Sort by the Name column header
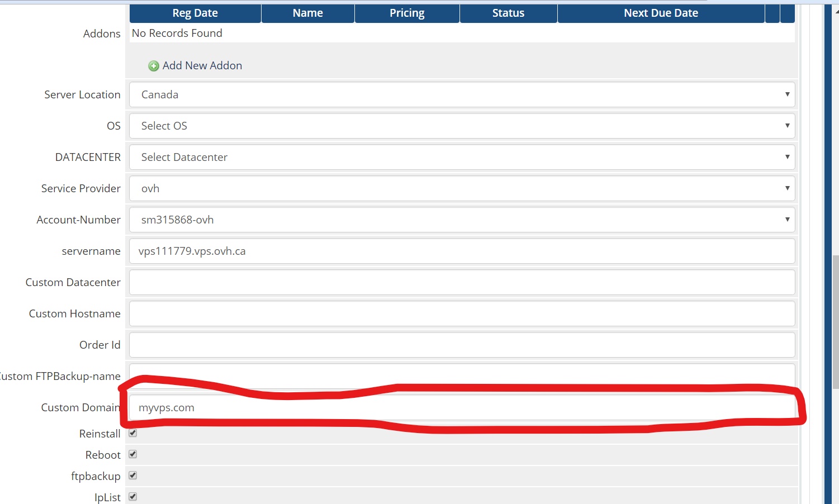Viewport: 839px width, 504px height. 307,13
